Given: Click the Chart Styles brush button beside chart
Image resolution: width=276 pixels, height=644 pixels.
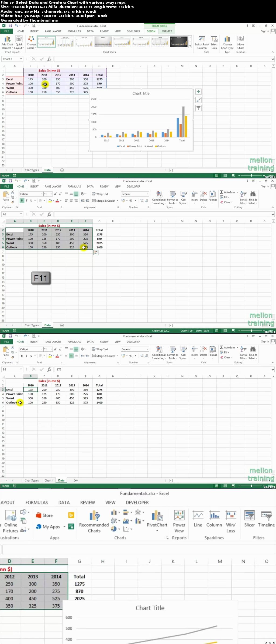Looking at the screenshot, I should [x=198, y=100].
